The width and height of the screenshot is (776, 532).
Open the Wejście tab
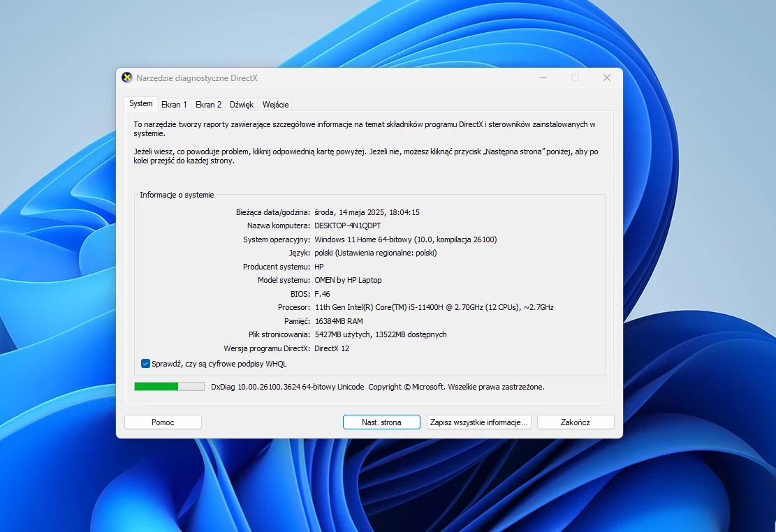[275, 105]
